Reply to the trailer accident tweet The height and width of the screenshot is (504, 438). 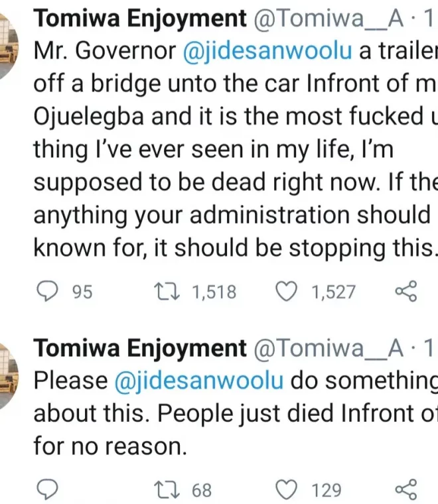[47, 292]
